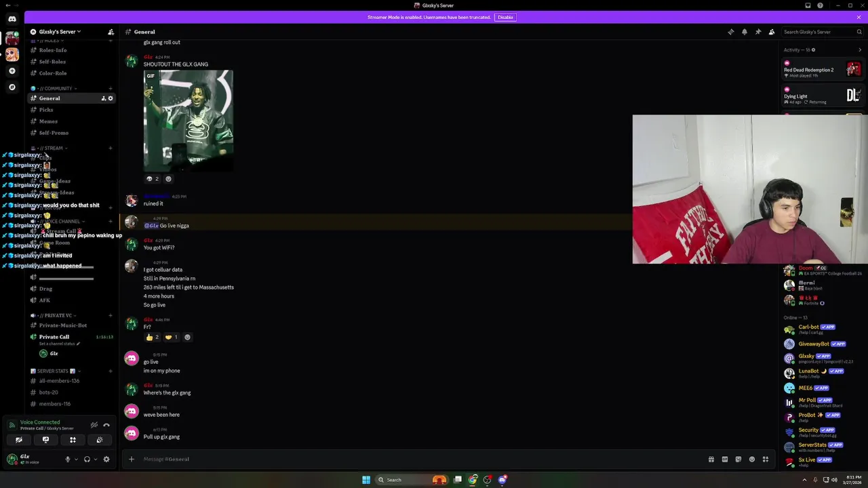
Task: Open attachment plus button in message bar
Action: [132, 459]
